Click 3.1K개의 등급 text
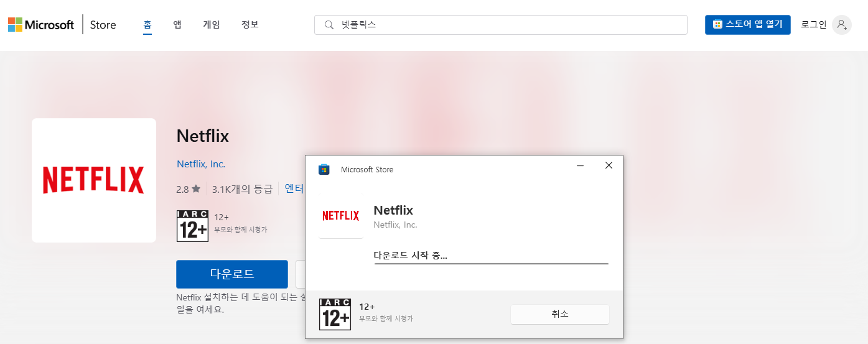This screenshot has width=868, height=344. [242, 188]
